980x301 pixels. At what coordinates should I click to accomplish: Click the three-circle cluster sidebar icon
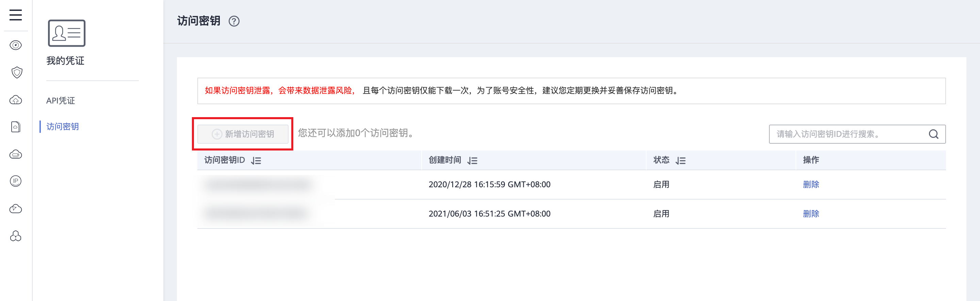(x=16, y=236)
